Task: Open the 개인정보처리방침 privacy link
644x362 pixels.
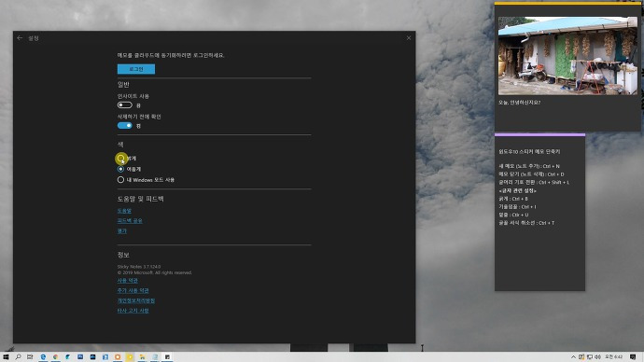Action: point(136,300)
